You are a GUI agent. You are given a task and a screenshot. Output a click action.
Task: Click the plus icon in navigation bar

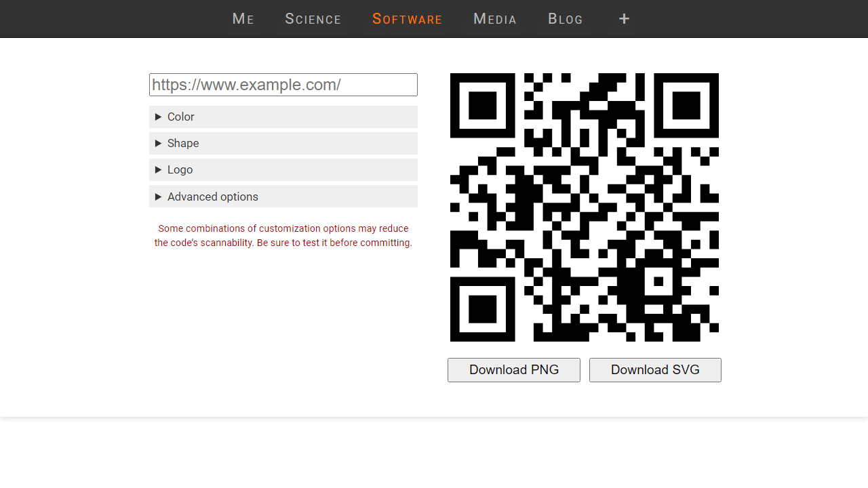625,19
